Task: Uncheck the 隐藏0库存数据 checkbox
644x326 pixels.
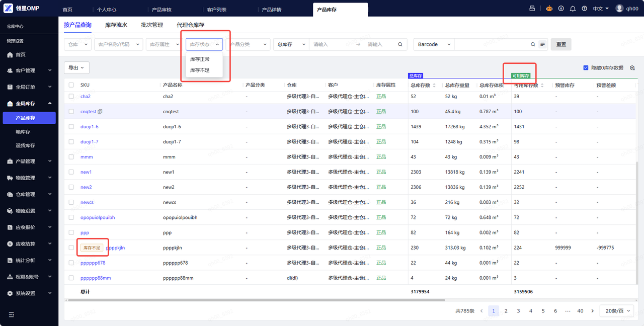Action: click(x=586, y=68)
